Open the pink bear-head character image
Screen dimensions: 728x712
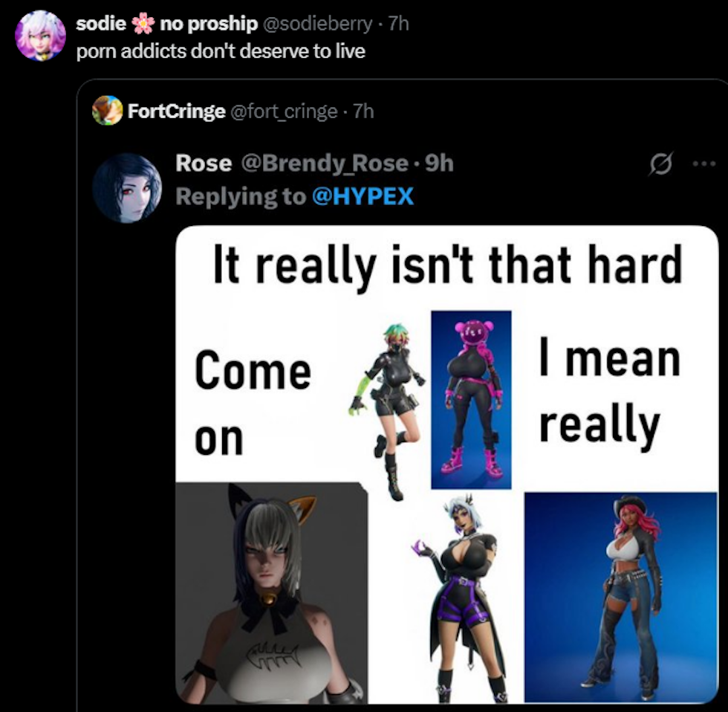(471, 399)
